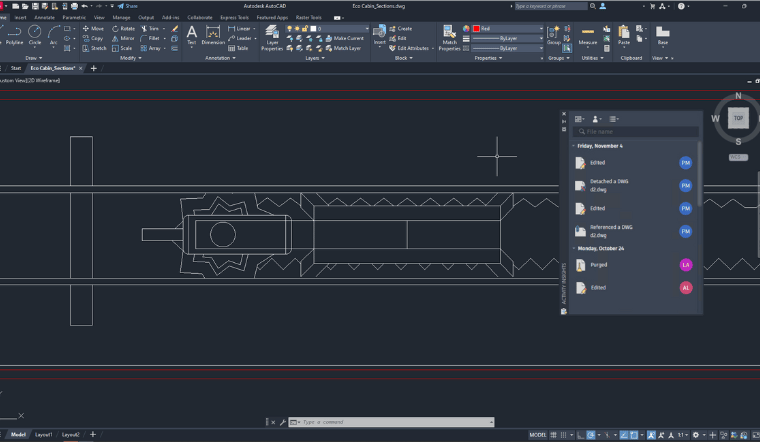Viewport: 760px width, 442px height.
Task: Toggle annotation objects visibility
Action: [651, 435]
